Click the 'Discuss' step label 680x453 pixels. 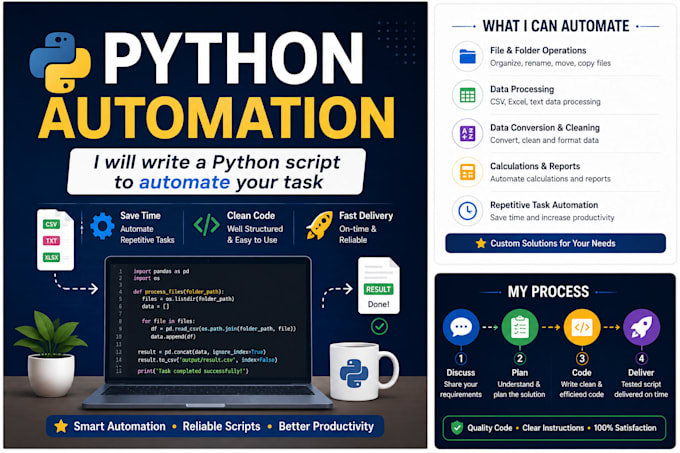point(461,372)
